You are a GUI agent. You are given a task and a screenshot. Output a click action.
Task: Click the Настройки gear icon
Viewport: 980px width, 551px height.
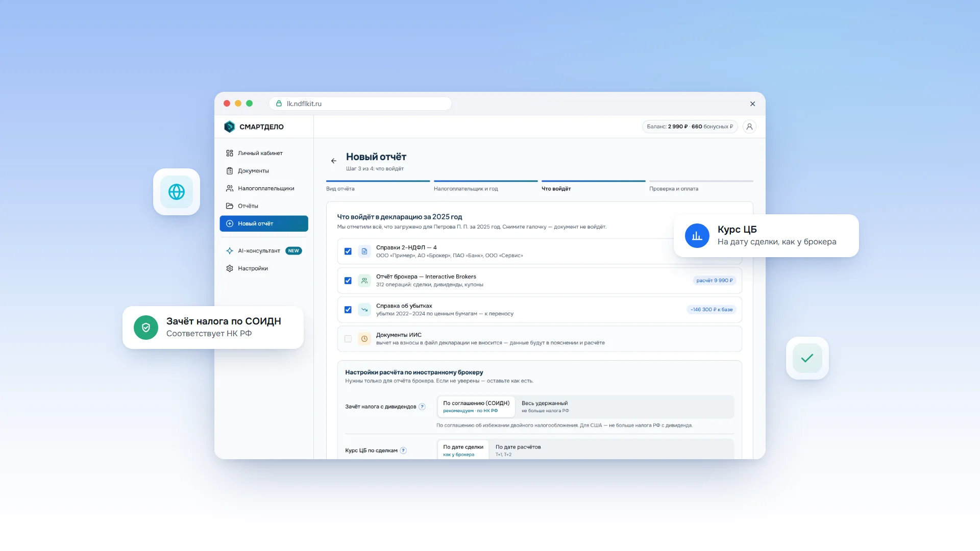point(230,268)
